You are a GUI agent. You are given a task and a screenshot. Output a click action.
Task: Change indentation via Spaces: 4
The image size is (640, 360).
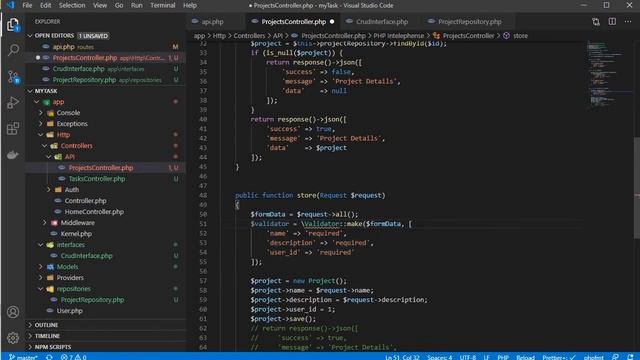coord(440,357)
